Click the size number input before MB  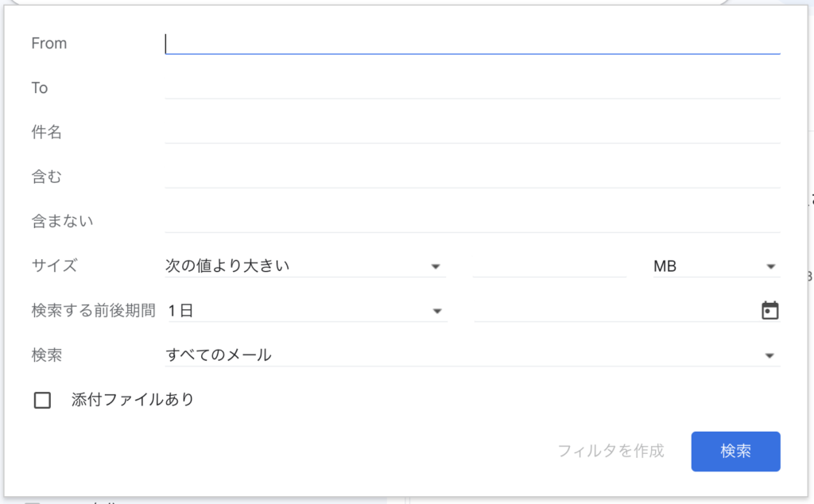pyautogui.click(x=548, y=266)
